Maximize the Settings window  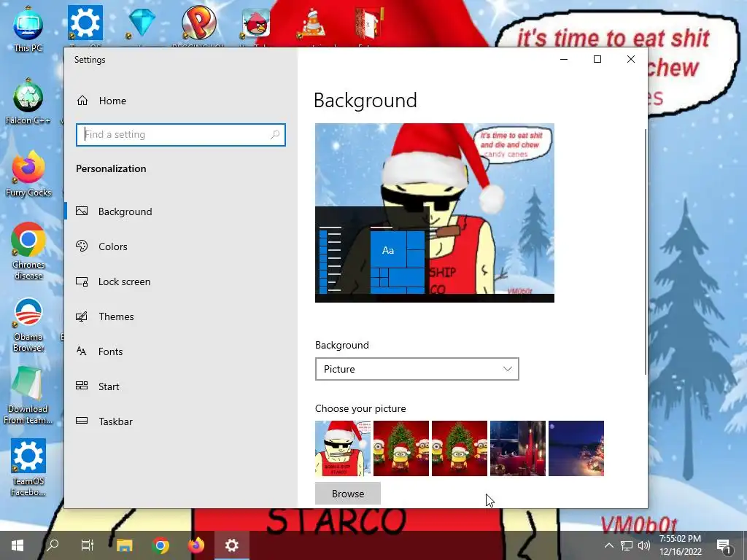pyautogui.click(x=597, y=59)
